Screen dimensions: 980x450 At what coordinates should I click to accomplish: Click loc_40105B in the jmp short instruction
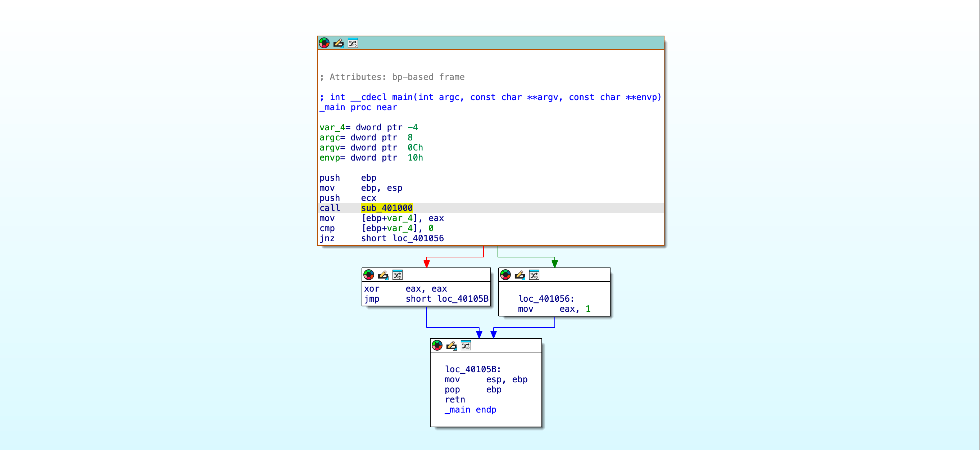click(463, 299)
